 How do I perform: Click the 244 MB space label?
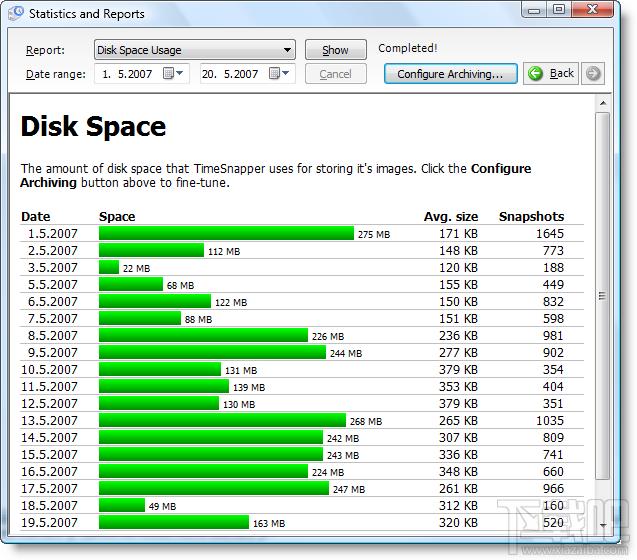pos(346,354)
